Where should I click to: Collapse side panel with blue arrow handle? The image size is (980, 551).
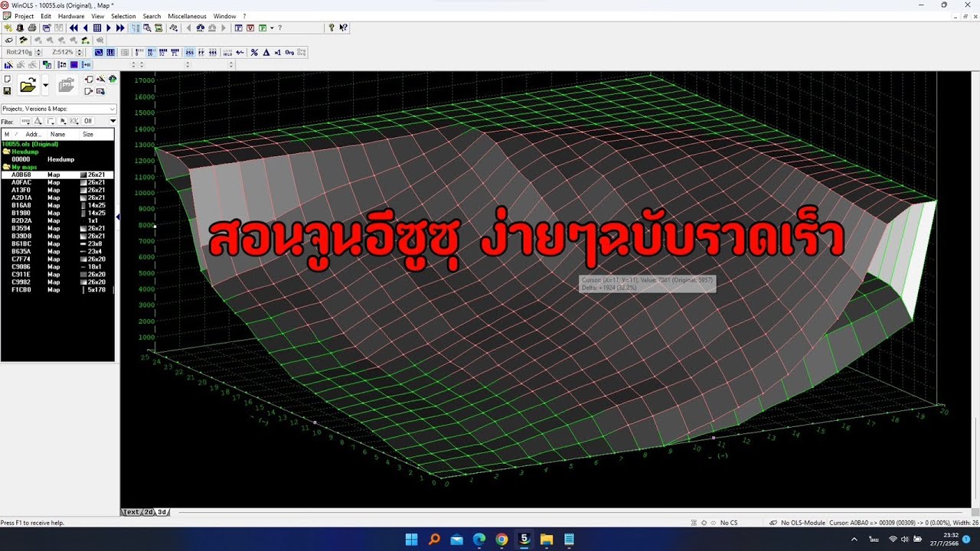(117, 217)
